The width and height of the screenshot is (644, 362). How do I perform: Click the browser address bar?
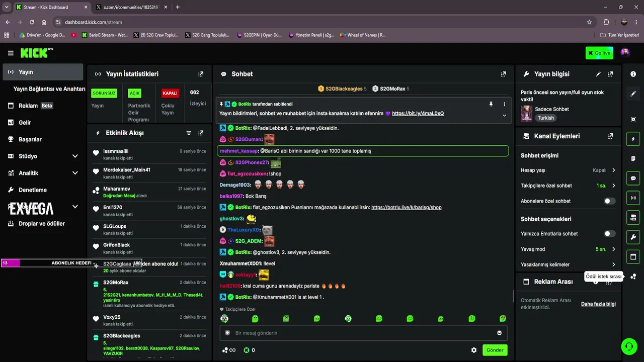point(322,22)
